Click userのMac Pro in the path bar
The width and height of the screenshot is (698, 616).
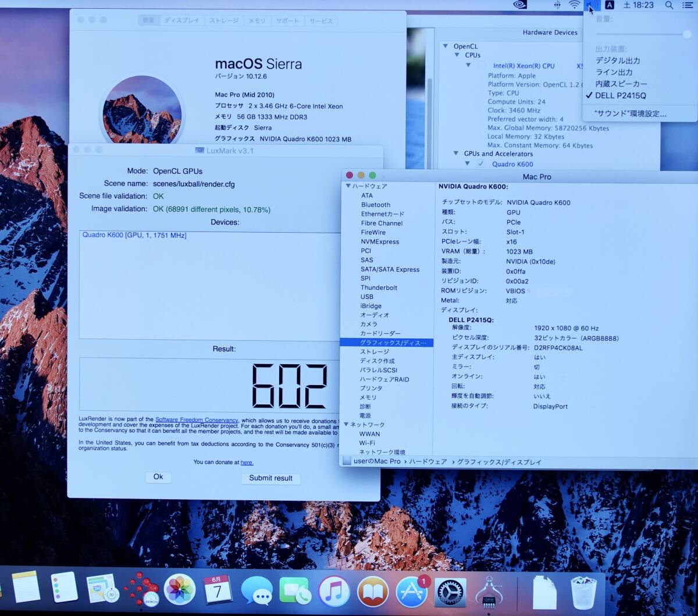coord(377,461)
